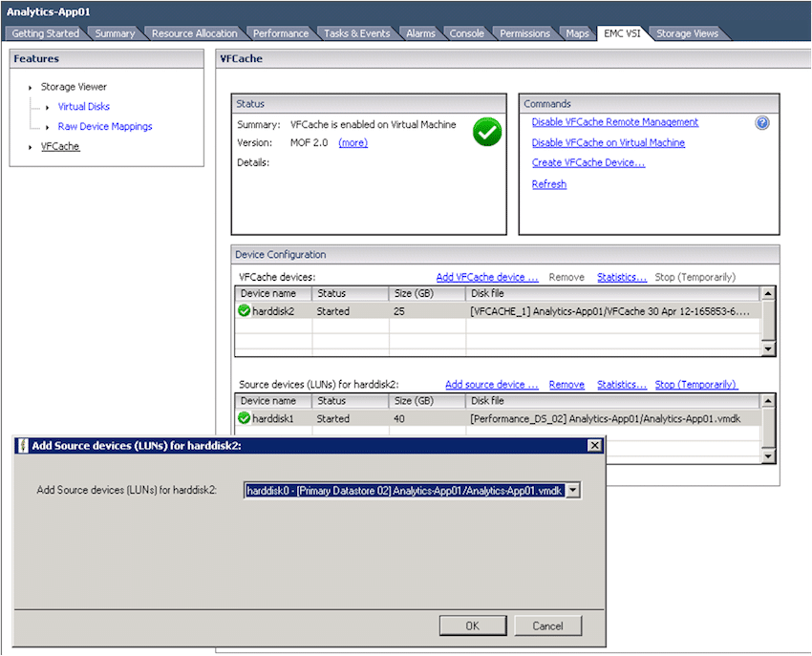The image size is (812, 656).
Task: Click the green check icon beside harddisk2
Action: point(244,310)
